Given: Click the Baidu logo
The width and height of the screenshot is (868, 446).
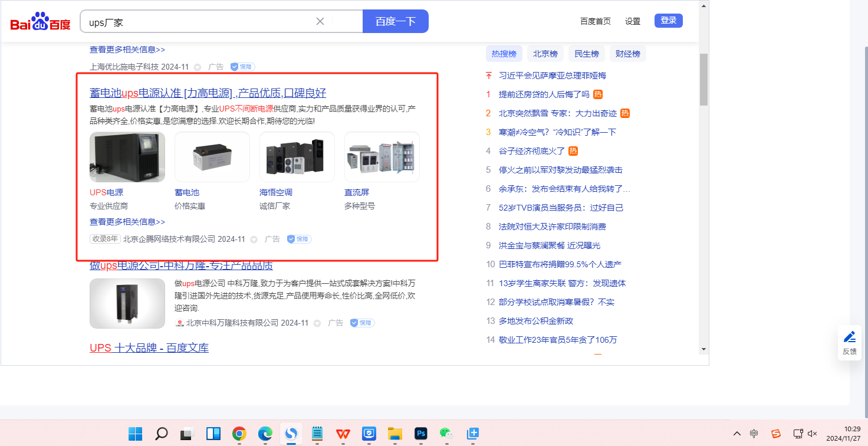Looking at the screenshot, I should tap(40, 22).
